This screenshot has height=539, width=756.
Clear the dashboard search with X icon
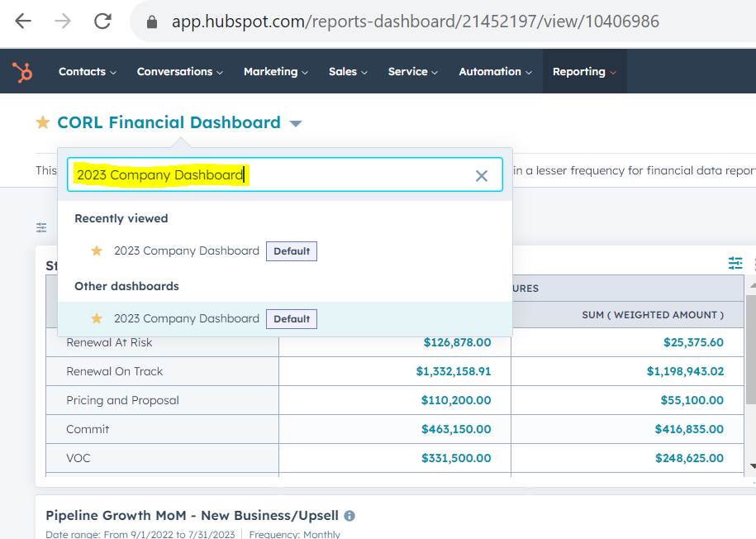pyautogui.click(x=482, y=175)
